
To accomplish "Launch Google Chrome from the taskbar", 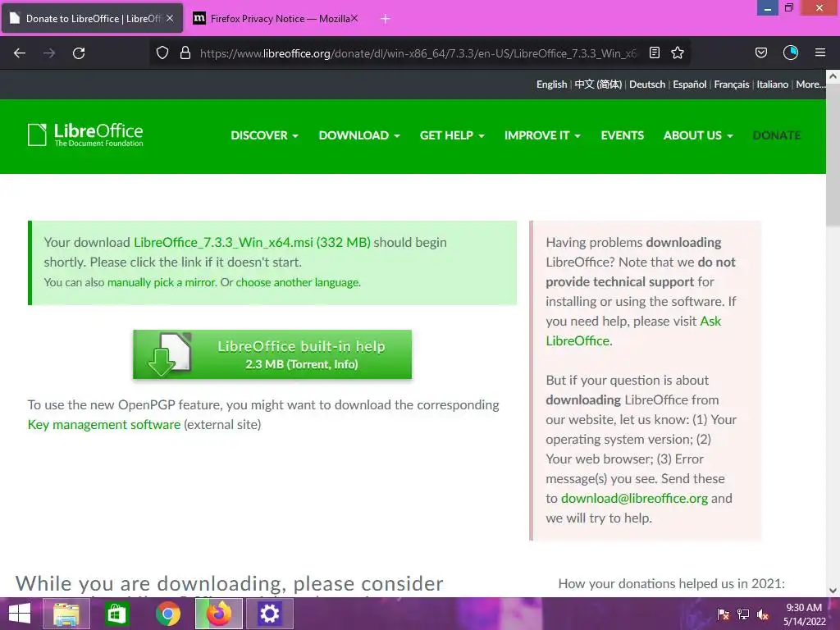I will click(x=167, y=614).
